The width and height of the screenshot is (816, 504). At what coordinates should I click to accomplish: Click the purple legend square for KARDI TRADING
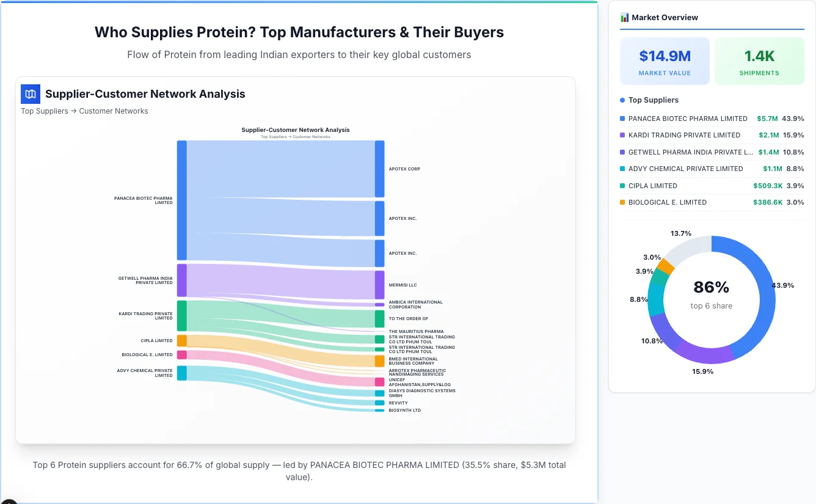(x=622, y=135)
